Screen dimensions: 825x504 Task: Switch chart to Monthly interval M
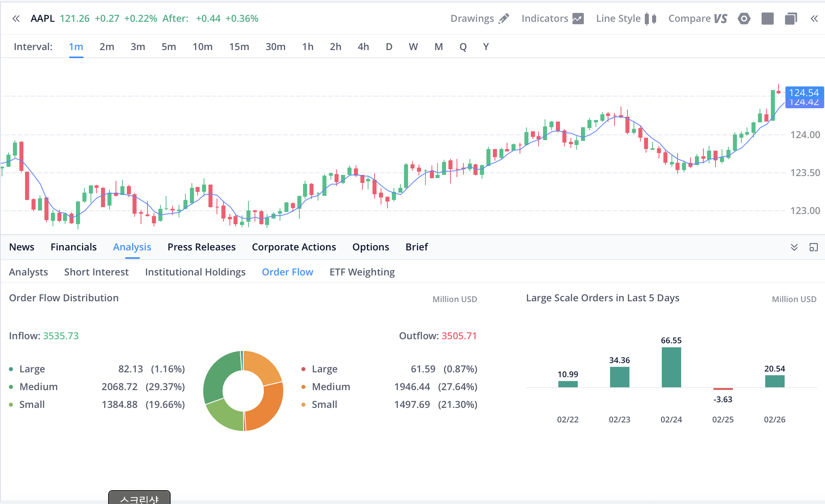click(439, 47)
